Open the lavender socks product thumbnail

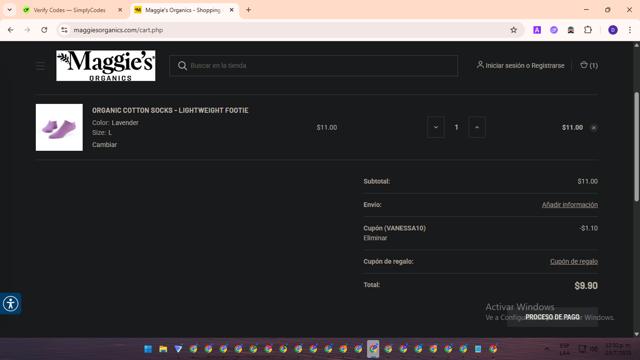coord(59,127)
